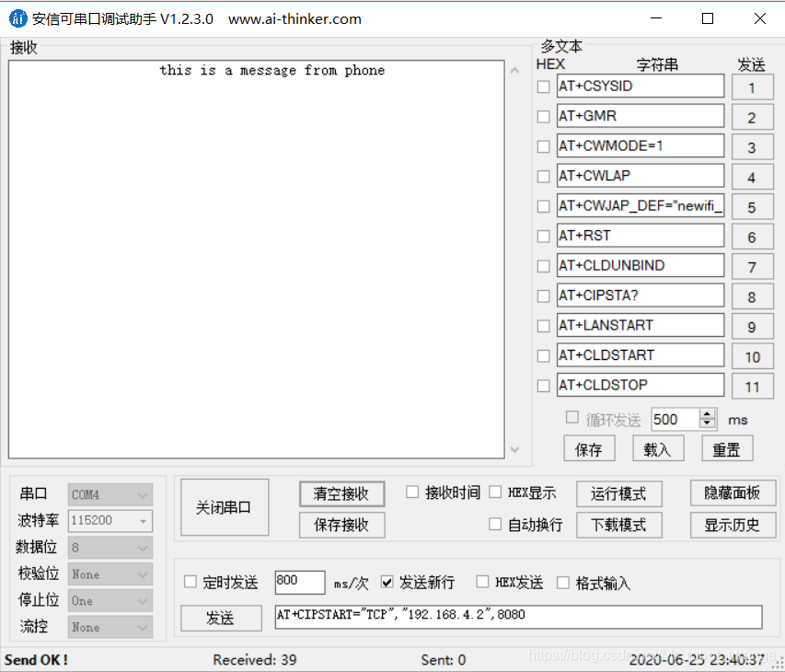Click the AT+LANSTART text field

[x=641, y=326]
